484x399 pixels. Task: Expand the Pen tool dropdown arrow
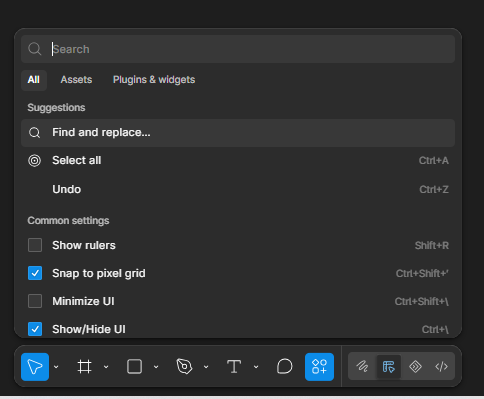click(206, 367)
